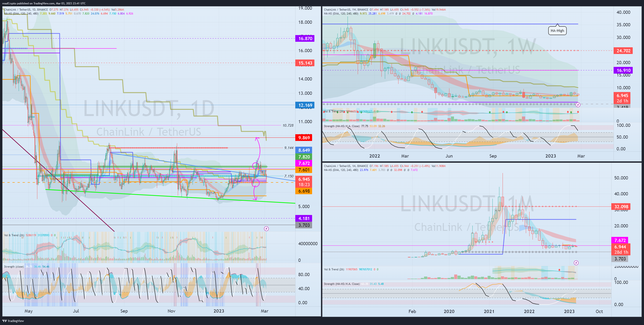Click the lightning event icon on 1D chart
This screenshot has width=644, height=325.
tap(266, 229)
